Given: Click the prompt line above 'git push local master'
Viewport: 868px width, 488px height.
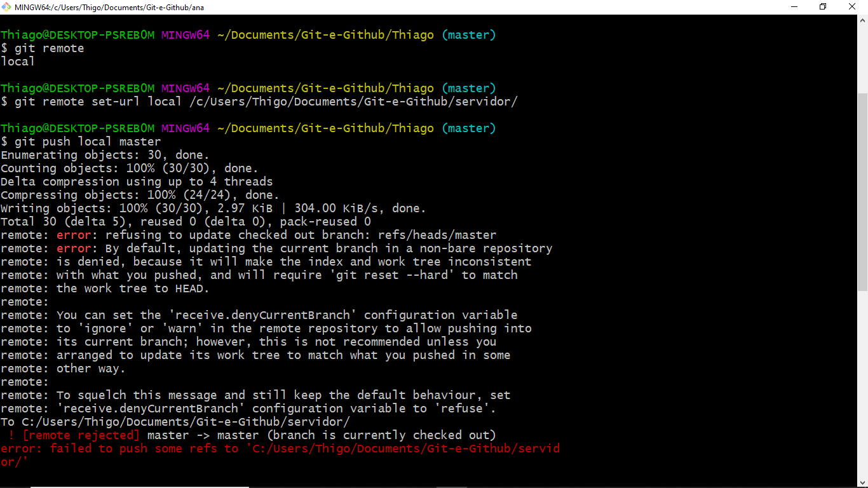Looking at the screenshot, I should [248, 128].
